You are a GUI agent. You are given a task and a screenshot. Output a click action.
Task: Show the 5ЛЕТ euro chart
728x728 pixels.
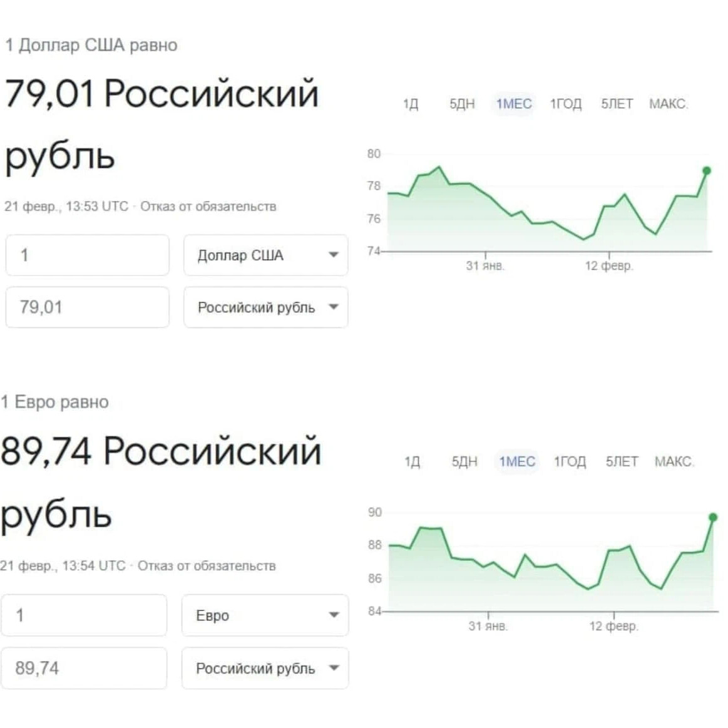pyautogui.click(x=620, y=461)
